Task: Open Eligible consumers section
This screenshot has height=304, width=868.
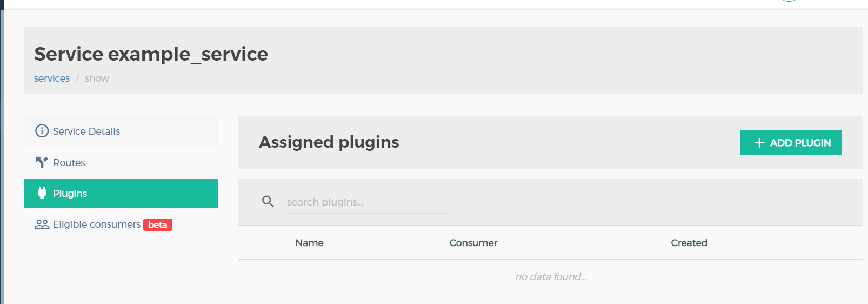Action: pyautogui.click(x=97, y=224)
